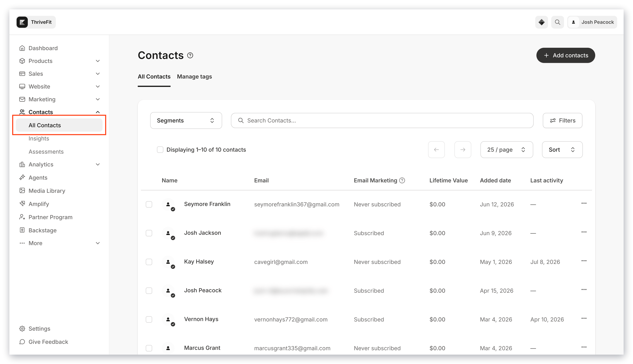This screenshot has height=364, width=633.
Task: Click the next page arrow button
Action: click(463, 150)
